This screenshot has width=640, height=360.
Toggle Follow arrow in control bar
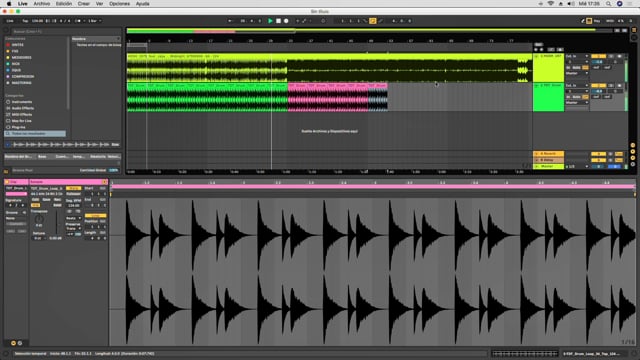coord(230,21)
